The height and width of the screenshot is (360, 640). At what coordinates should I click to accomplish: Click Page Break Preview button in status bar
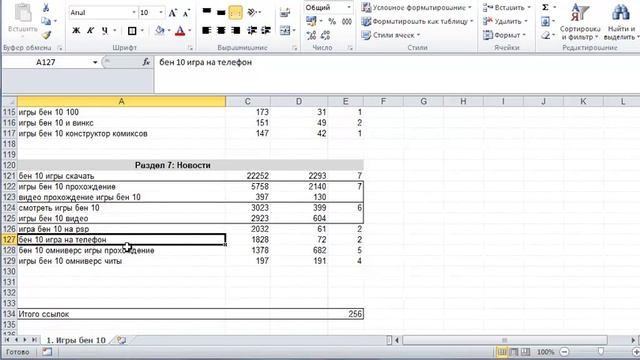[x=525, y=351]
